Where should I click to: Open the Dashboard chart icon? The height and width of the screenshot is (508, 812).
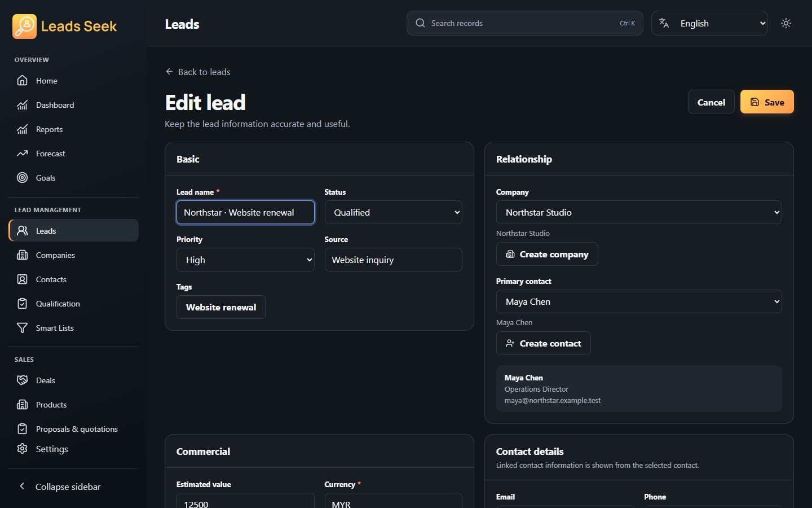[22, 105]
